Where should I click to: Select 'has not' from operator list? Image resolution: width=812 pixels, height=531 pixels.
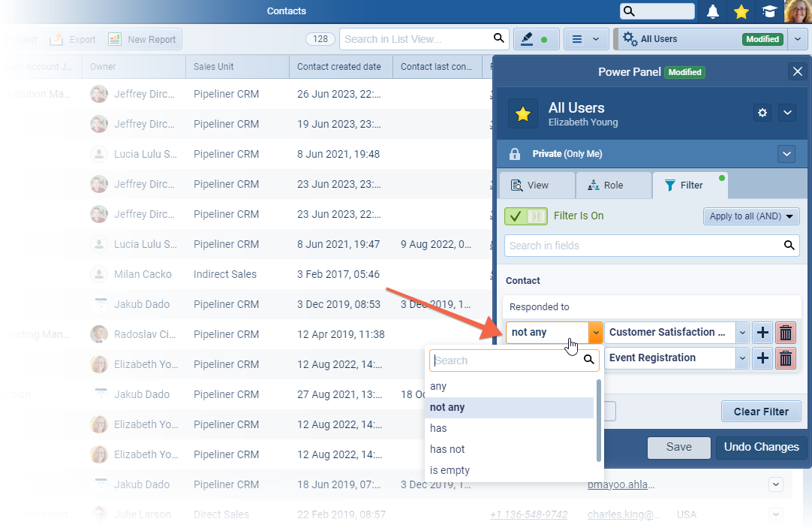coord(447,449)
